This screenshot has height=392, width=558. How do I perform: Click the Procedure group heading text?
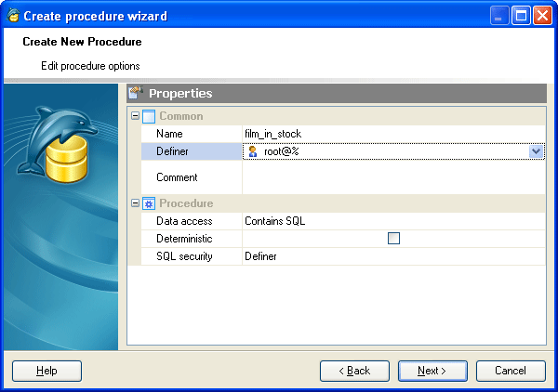(186, 203)
